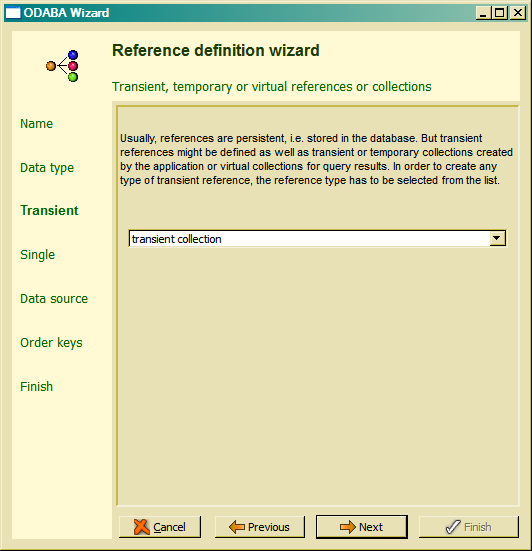Minimize the ODABA Wizard window
Viewport: 532px width, 551px height.
coord(483,13)
